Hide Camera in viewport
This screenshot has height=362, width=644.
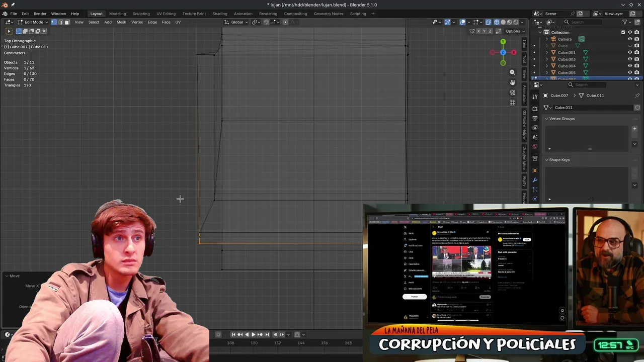(x=630, y=39)
